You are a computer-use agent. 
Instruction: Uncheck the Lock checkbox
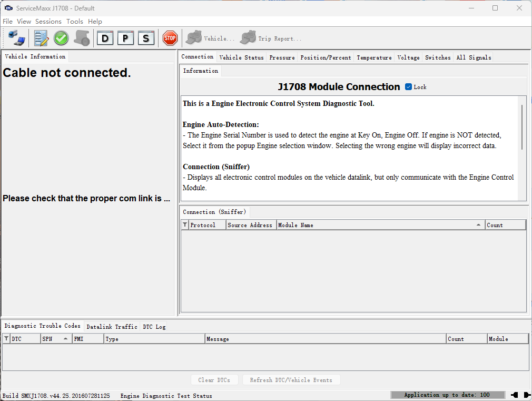(x=408, y=87)
